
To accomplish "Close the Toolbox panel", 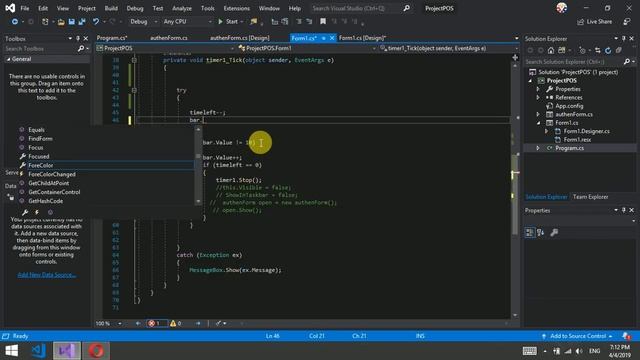I will [x=86, y=38].
